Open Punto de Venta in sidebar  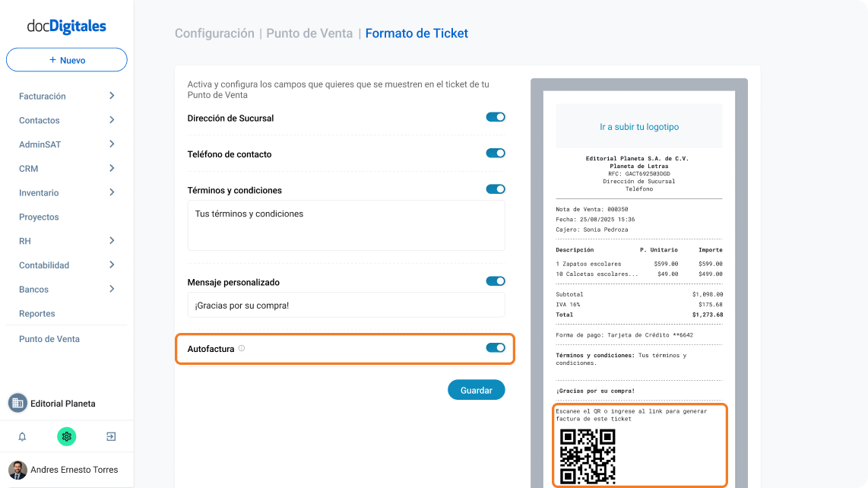pos(49,339)
